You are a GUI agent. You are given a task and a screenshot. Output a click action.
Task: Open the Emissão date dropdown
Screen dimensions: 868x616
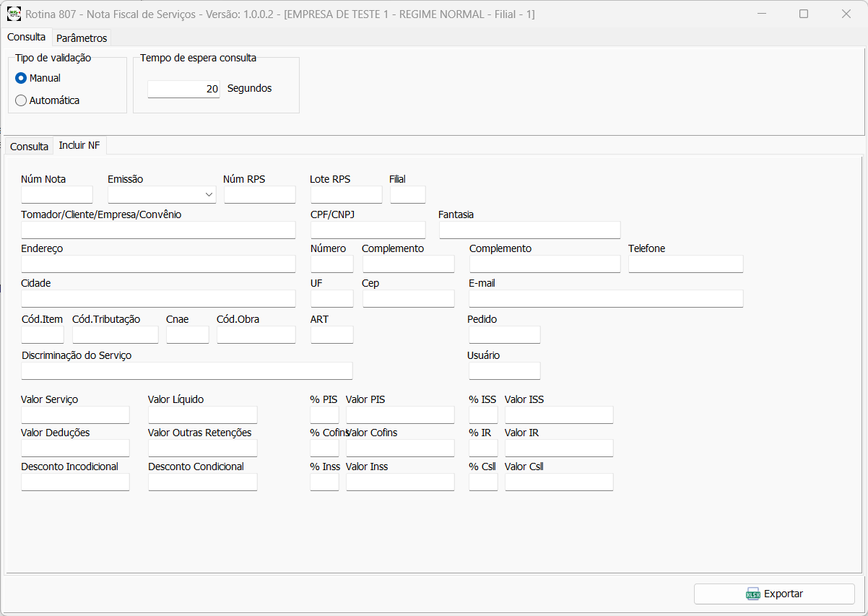(x=209, y=195)
